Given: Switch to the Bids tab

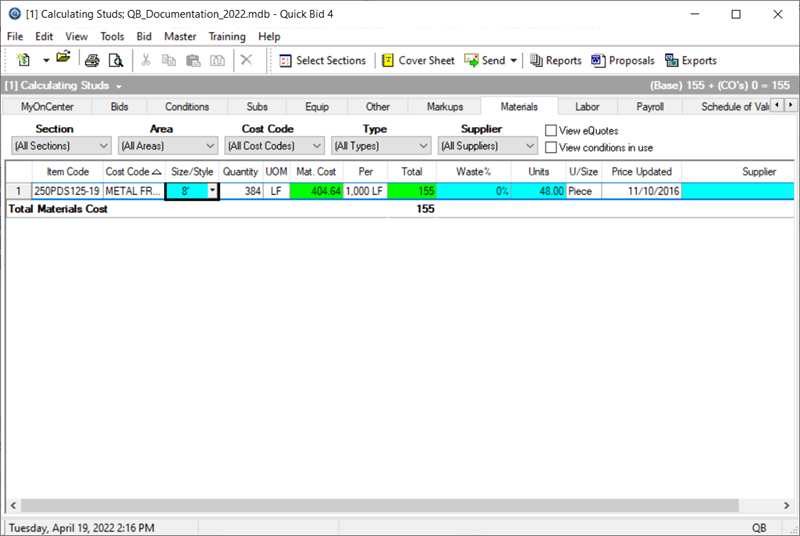Looking at the screenshot, I should point(119,107).
